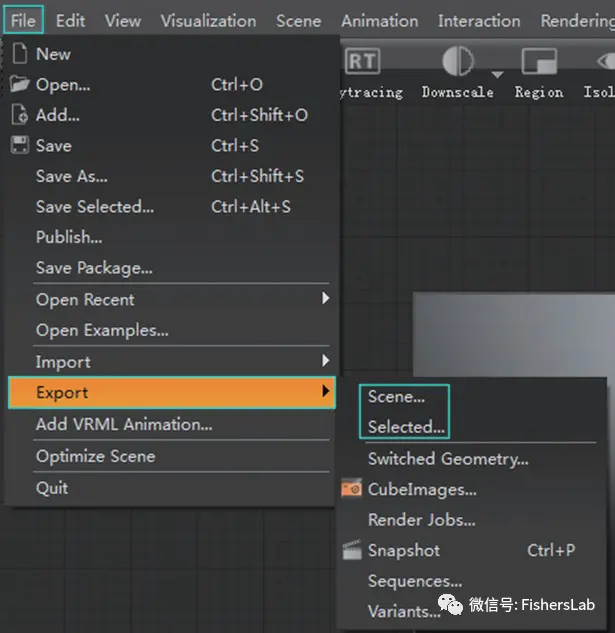Open the Downscale dropdown arrow

[497, 74]
